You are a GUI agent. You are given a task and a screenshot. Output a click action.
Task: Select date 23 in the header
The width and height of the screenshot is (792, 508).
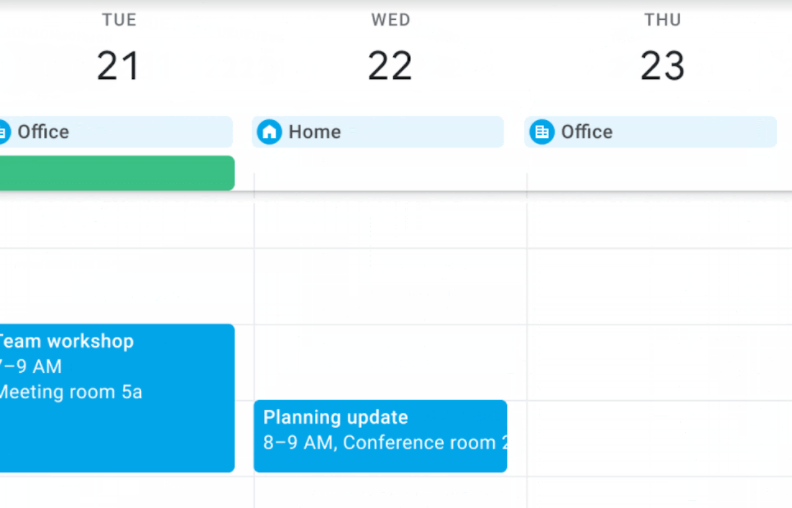(662, 66)
